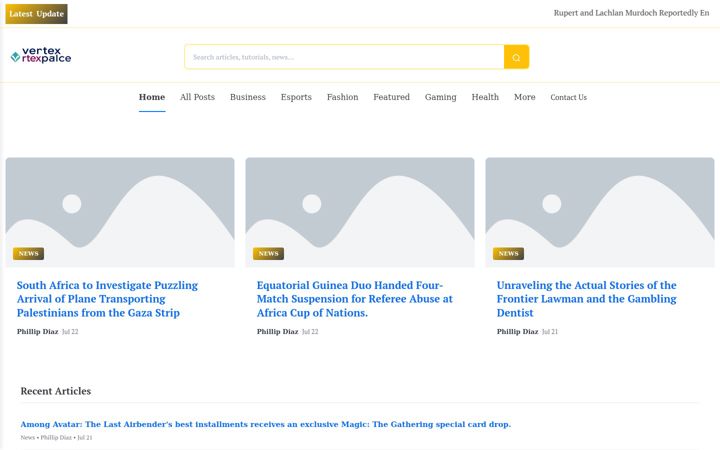Open Unraveling the Actual Stories headline

586,299
